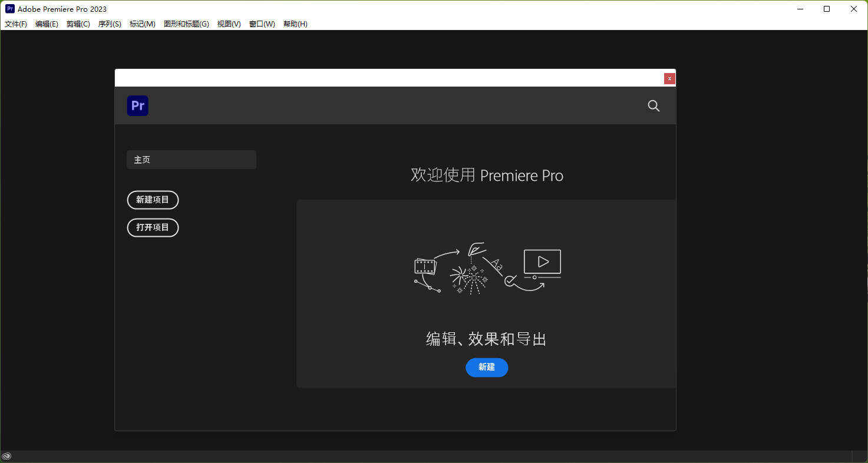Screen dimensions: 868x463
Task: Click the 编辑、效果和导出 text
Action: (x=486, y=339)
